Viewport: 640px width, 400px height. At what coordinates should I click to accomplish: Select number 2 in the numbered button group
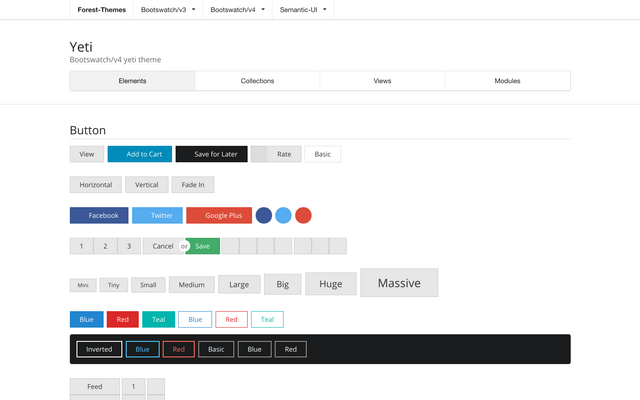pos(105,246)
